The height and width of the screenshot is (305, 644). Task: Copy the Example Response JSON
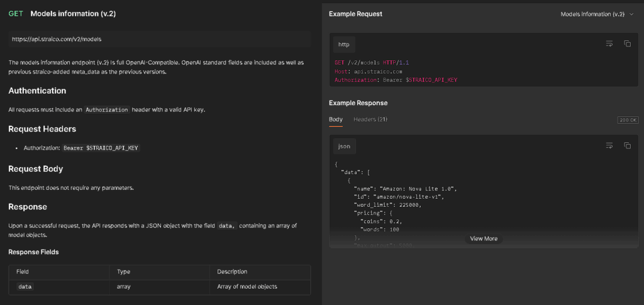(x=627, y=145)
